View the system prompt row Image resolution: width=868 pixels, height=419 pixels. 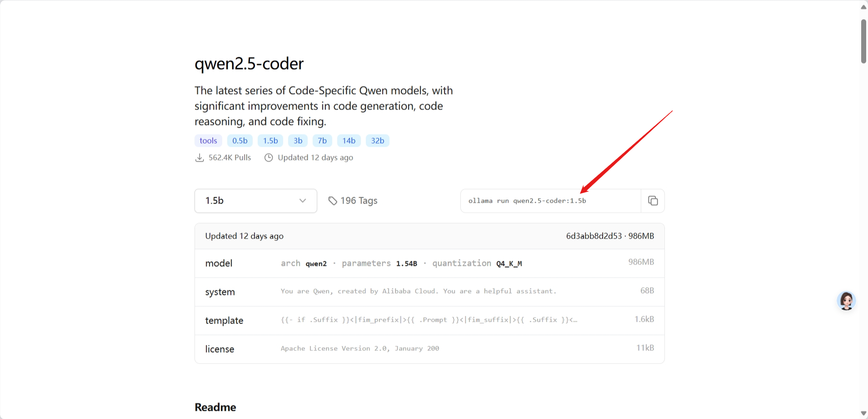(429, 292)
